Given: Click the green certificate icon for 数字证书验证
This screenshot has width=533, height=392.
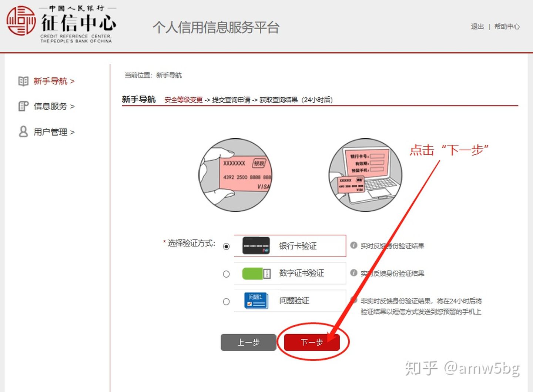Looking at the screenshot, I should 255,273.
